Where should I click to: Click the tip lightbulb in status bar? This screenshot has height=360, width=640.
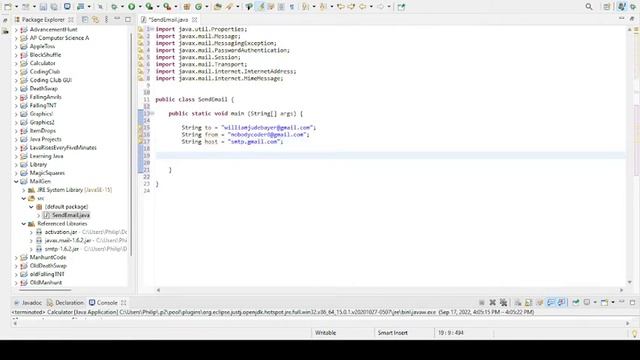[634, 333]
